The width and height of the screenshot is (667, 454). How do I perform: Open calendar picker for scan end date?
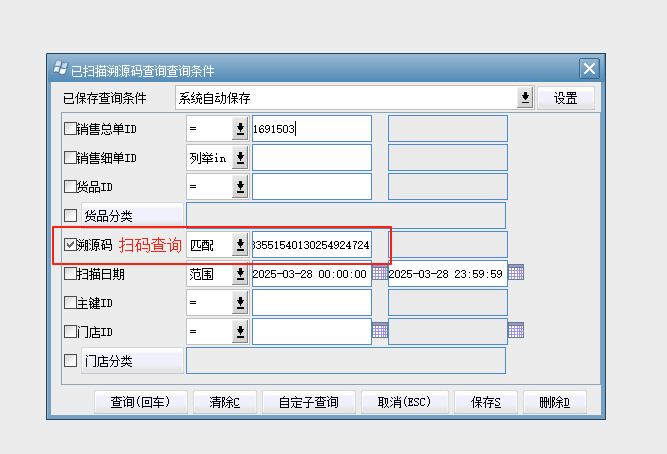[516, 273]
